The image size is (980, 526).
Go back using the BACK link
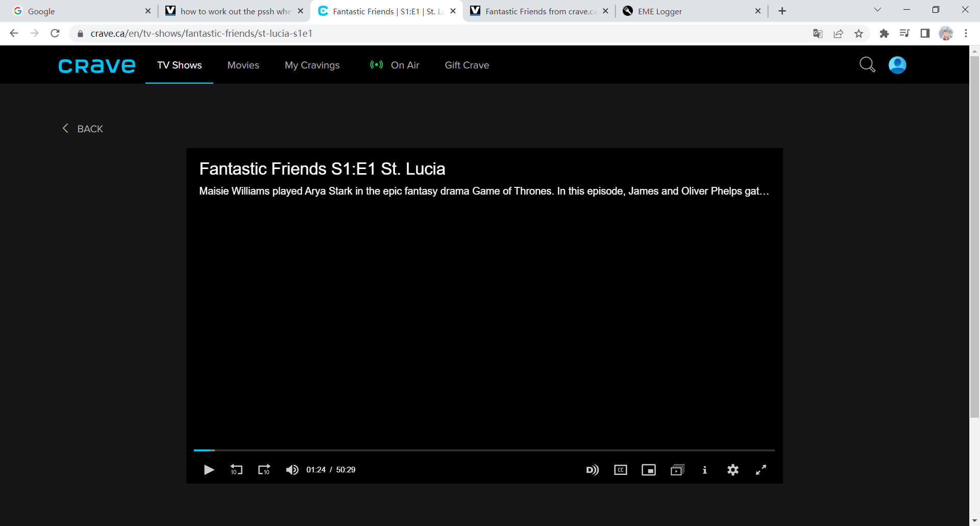[83, 129]
